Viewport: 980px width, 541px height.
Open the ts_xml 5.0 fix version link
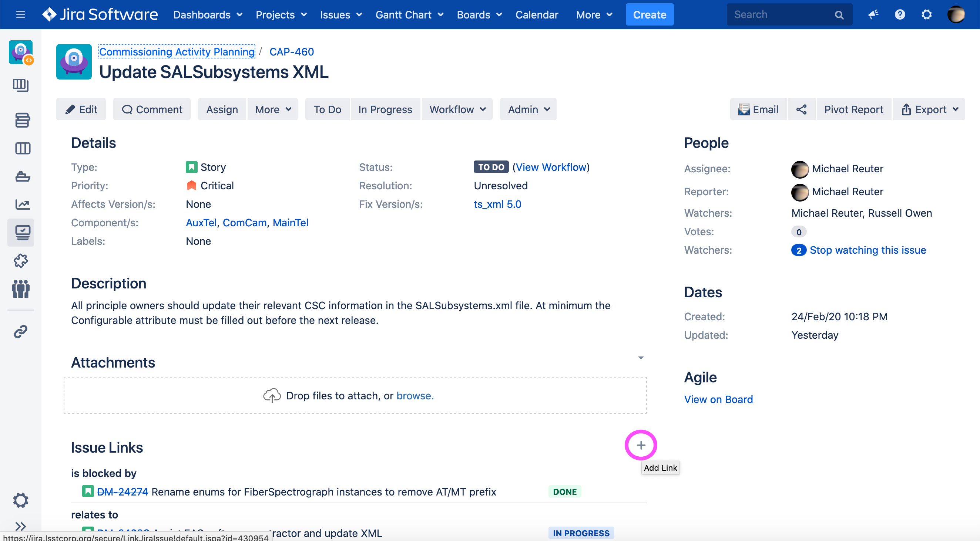(x=497, y=204)
